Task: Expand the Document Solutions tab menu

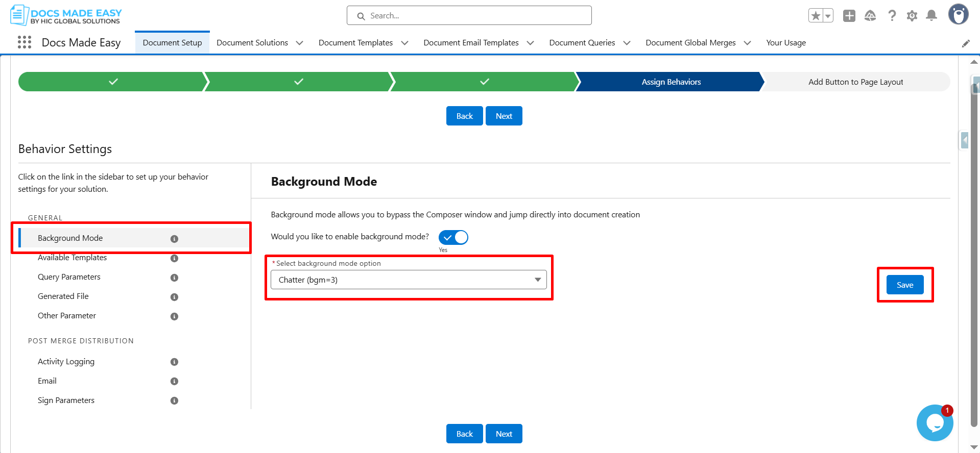Action: coord(300,43)
